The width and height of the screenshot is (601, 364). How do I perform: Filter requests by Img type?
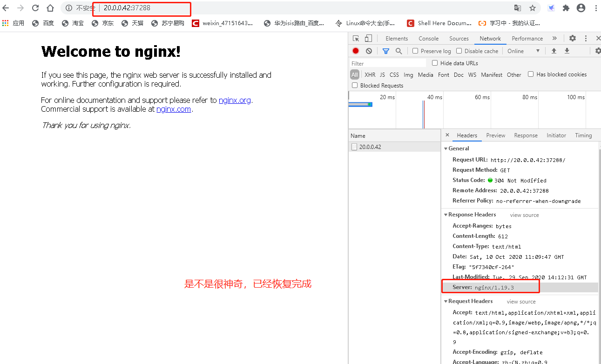(x=408, y=74)
